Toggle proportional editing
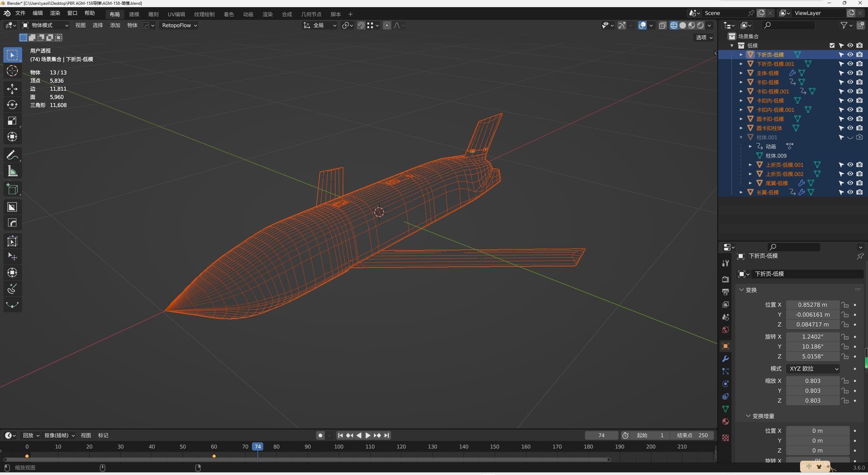 pyautogui.click(x=387, y=25)
